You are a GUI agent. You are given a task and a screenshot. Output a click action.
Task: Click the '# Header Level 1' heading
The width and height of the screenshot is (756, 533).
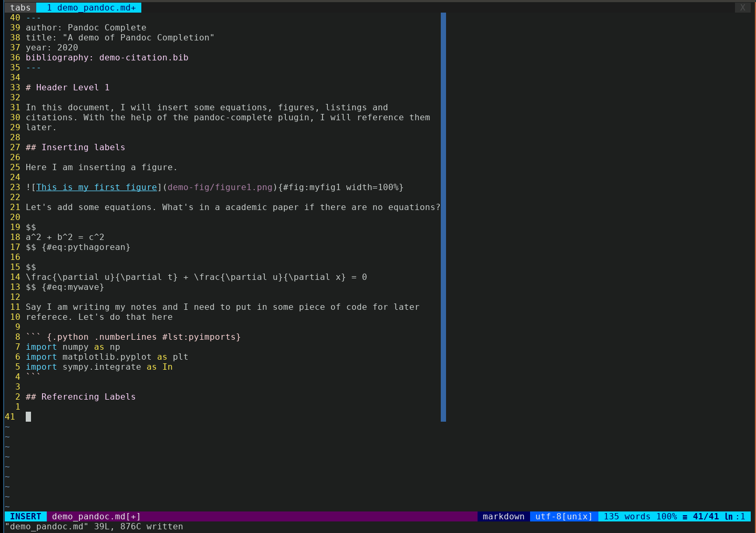(68, 87)
